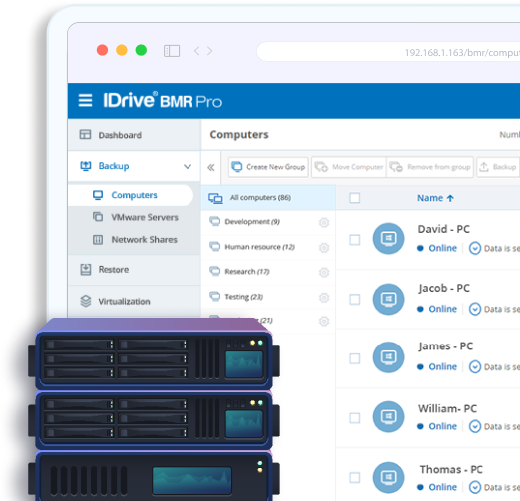This screenshot has height=501, width=520.
Task: Open the Restore section
Action: (x=134, y=269)
